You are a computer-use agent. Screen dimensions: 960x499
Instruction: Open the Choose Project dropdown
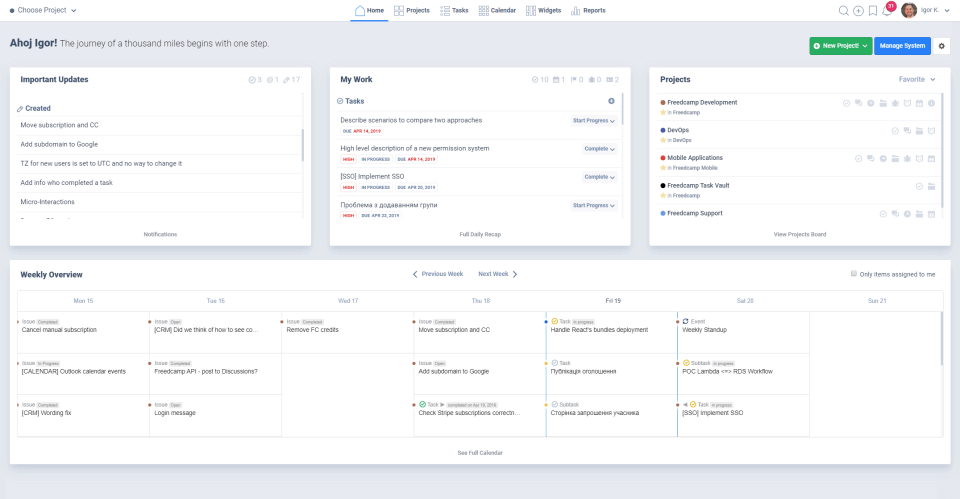43,10
